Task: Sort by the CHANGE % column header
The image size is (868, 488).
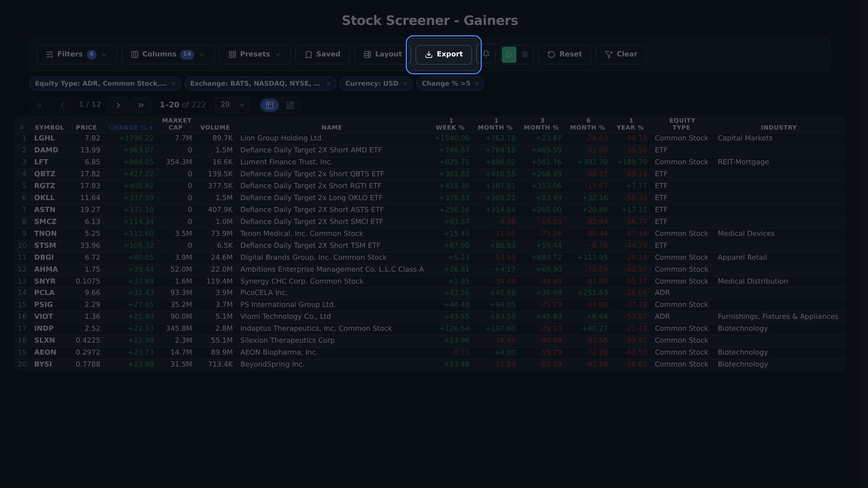Action: [x=131, y=128]
